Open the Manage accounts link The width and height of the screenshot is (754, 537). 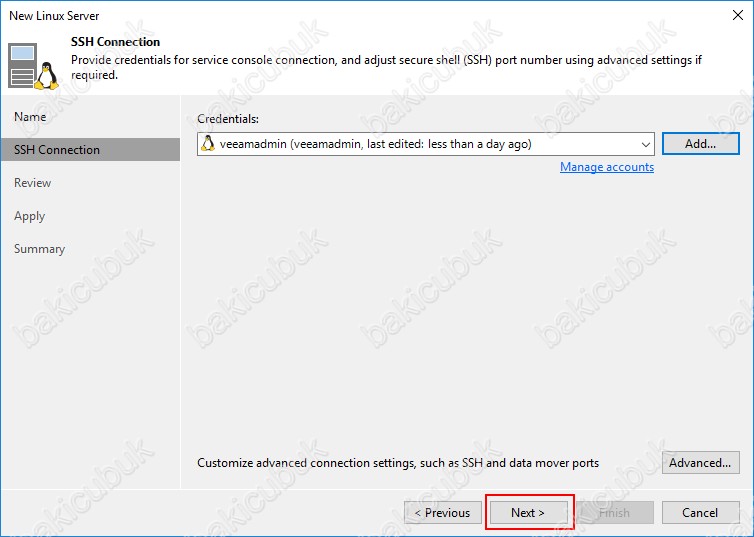(607, 167)
